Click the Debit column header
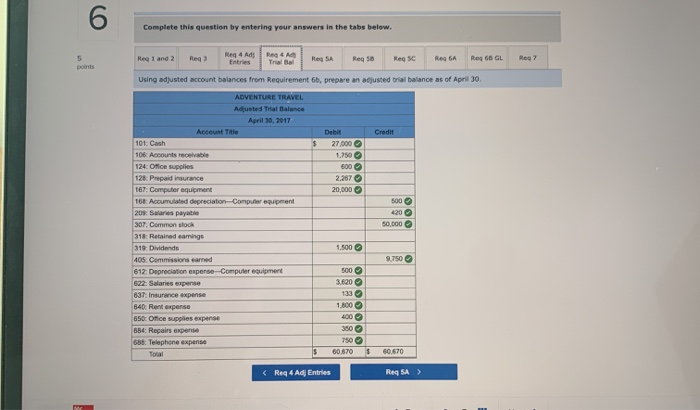The height and width of the screenshot is (410, 700). 333,132
